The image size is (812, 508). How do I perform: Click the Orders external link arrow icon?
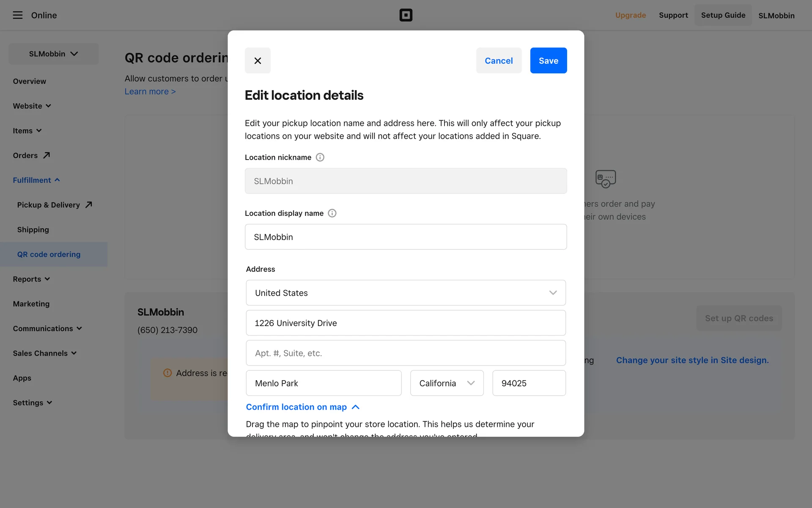[x=47, y=155]
